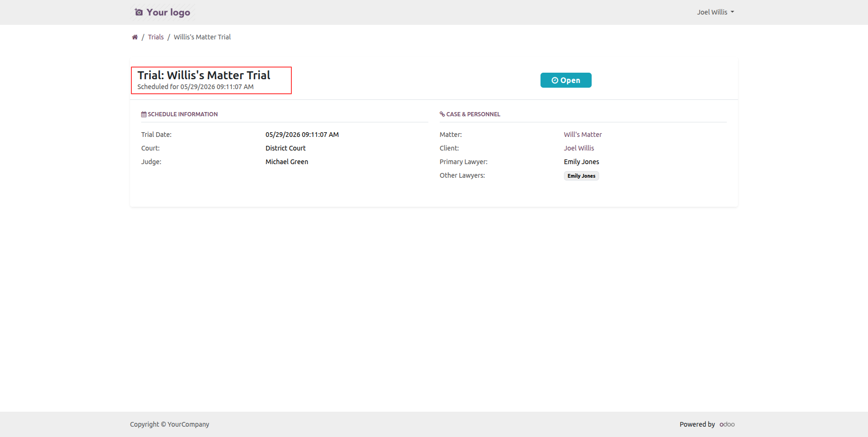Click the Open status badge

(566, 80)
